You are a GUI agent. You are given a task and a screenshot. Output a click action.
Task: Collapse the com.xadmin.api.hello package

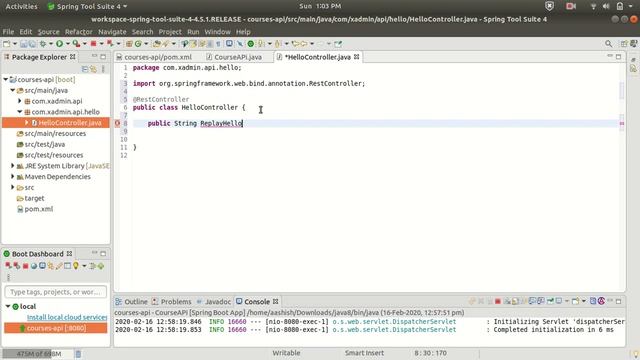(20, 112)
